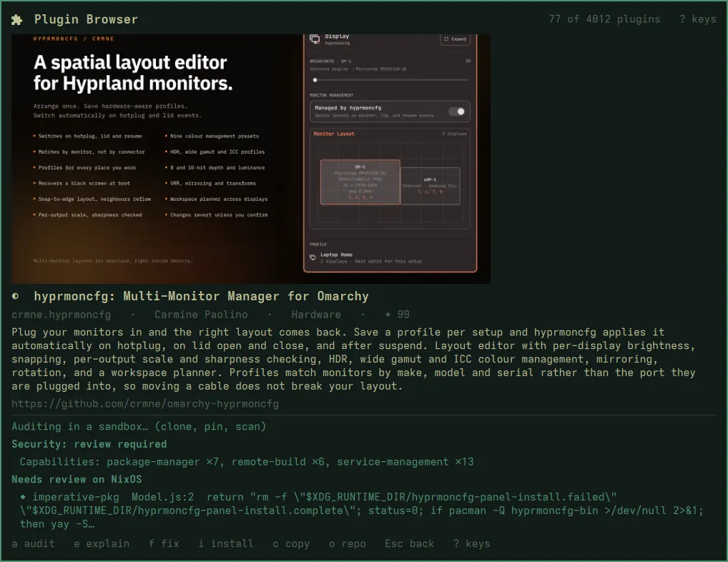Image resolution: width=728 pixels, height=562 pixels.
Task: Click the puzzle piece Plugin Browser icon
Action: click(x=16, y=19)
